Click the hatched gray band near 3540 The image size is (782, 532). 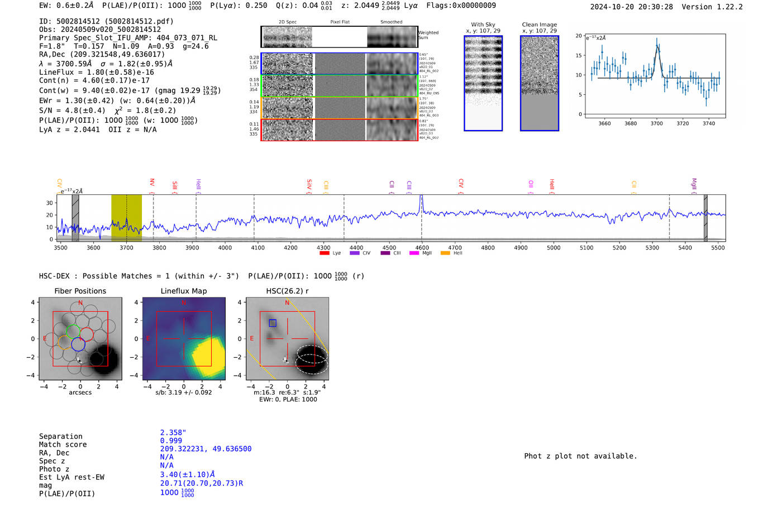(75, 218)
